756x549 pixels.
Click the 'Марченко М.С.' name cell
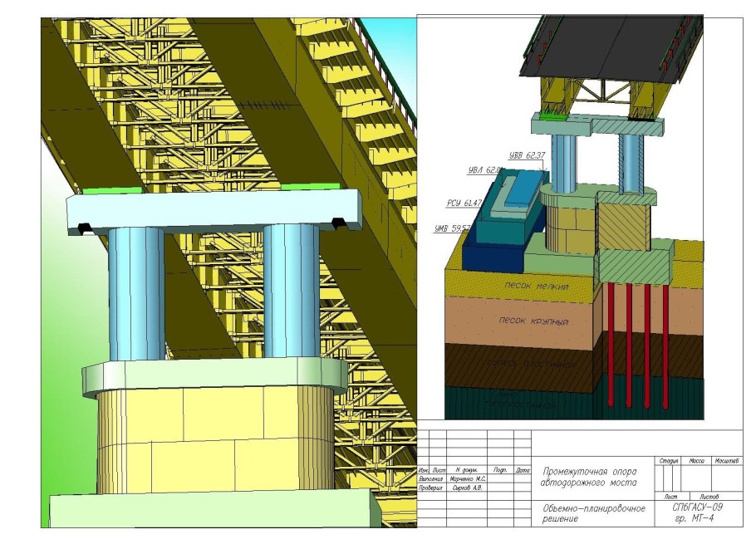[x=467, y=479]
